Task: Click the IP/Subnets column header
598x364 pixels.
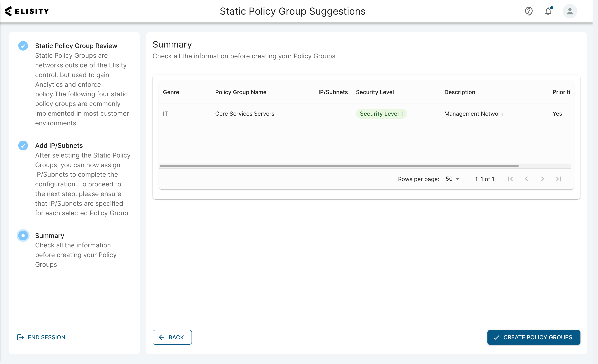Action: point(333,92)
